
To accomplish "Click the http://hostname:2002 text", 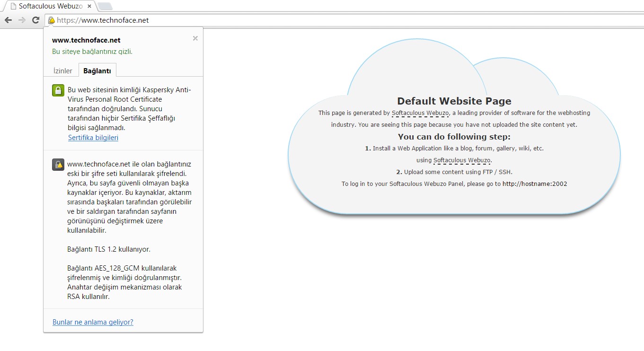I will [535, 184].
